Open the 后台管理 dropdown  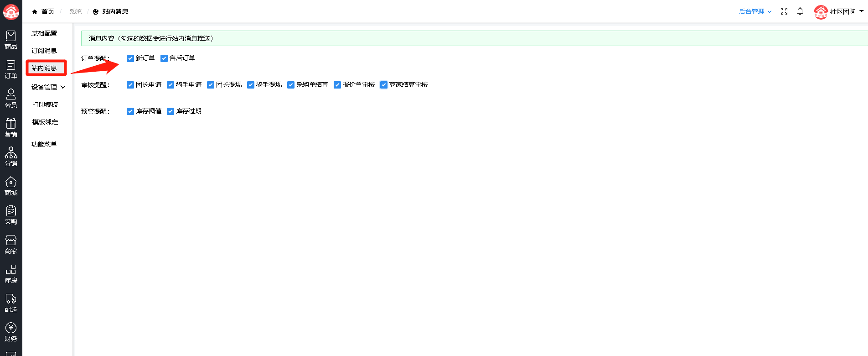pos(755,11)
